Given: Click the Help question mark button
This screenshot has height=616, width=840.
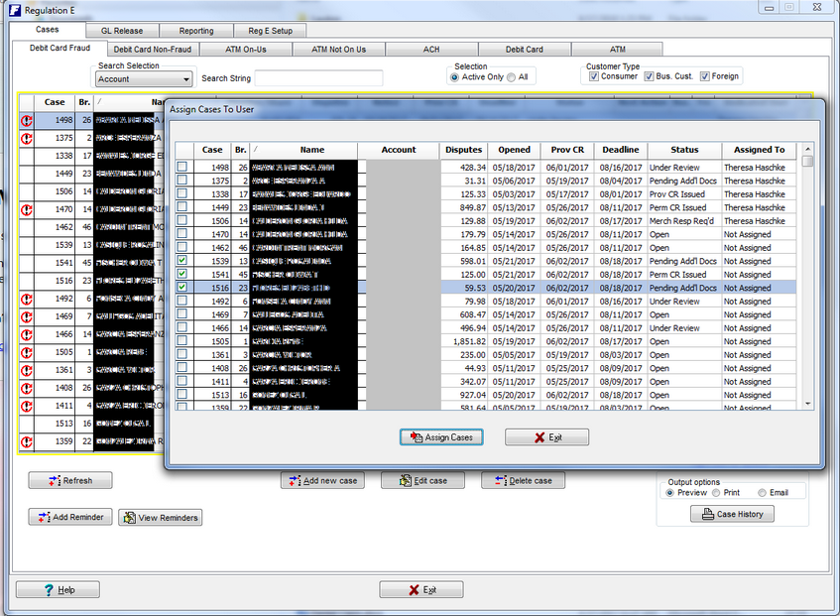Looking at the screenshot, I should click(58, 589).
